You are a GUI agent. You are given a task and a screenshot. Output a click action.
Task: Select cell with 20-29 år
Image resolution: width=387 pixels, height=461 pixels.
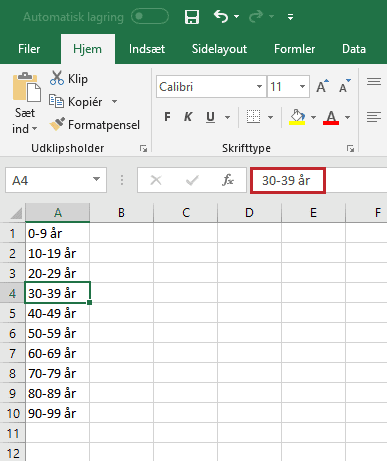point(57,273)
